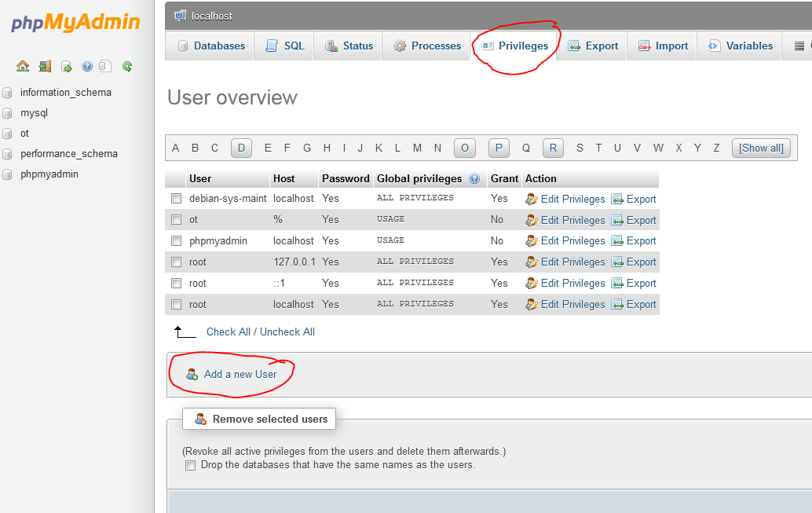Open the Status tab
The height and width of the screenshot is (513, 812).
348,46
